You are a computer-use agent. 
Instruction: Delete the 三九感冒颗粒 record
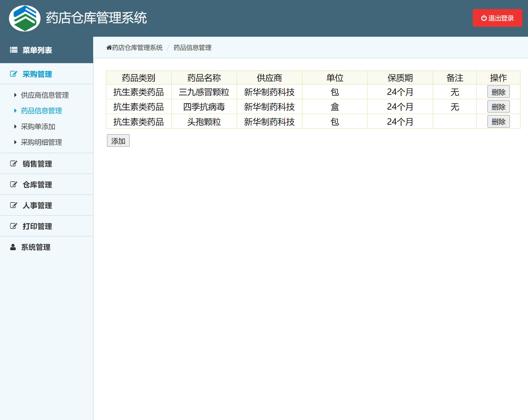[x=498, y=92]
